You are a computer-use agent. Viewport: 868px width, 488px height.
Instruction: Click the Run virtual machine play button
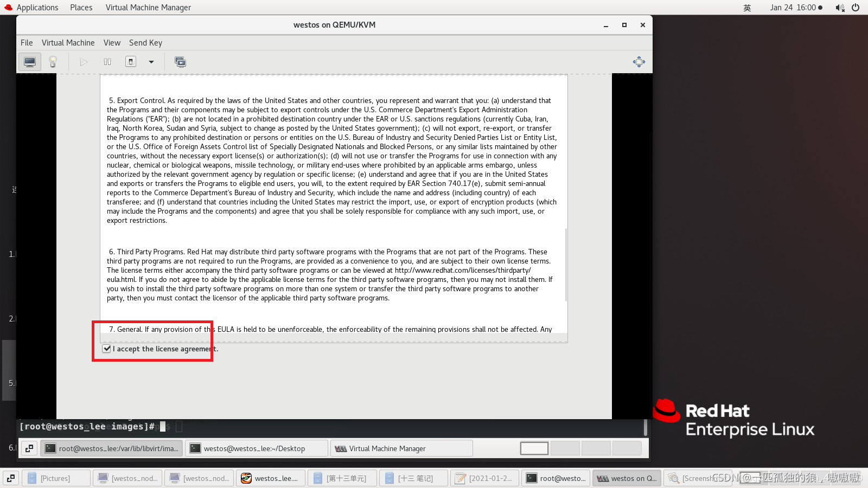point(84,62)
